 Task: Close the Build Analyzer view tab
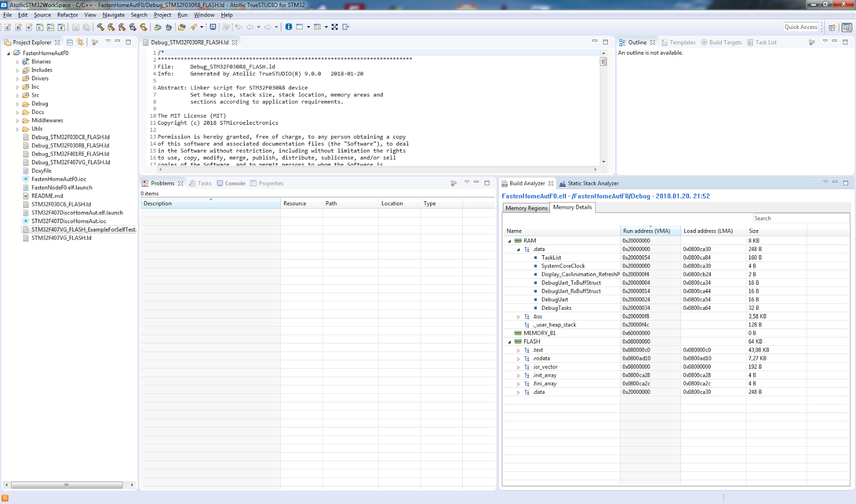[x=551, y=184]
